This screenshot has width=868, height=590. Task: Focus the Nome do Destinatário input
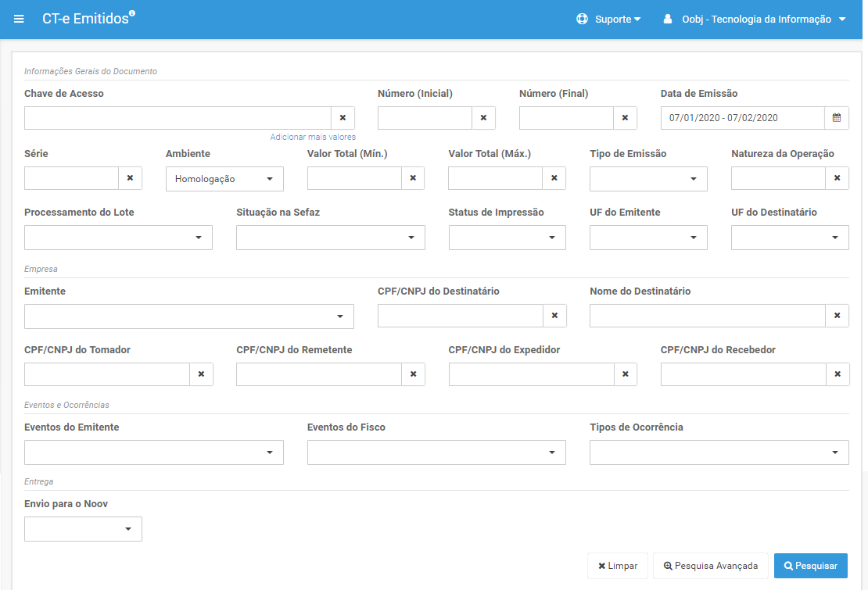(708, 316)
